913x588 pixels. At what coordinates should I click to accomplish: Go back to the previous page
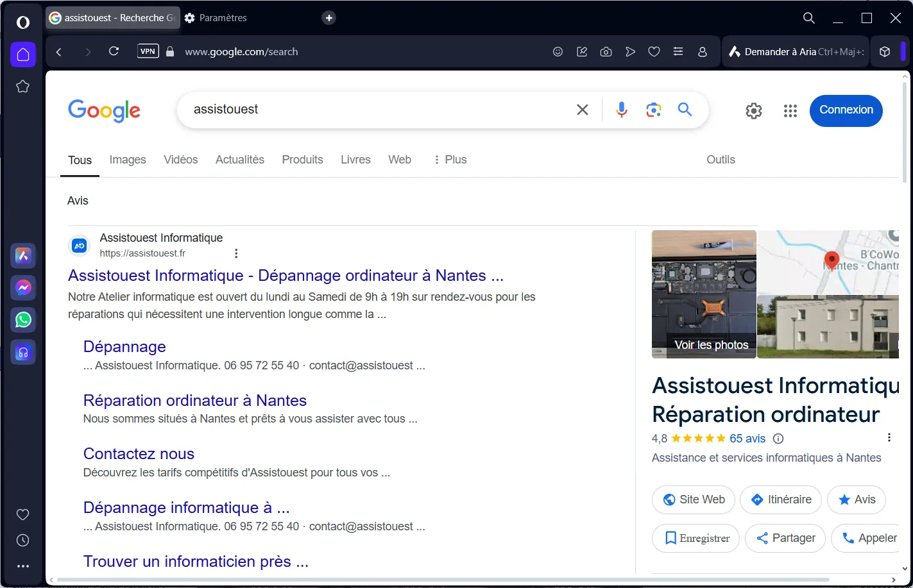[x=59, y=52]
